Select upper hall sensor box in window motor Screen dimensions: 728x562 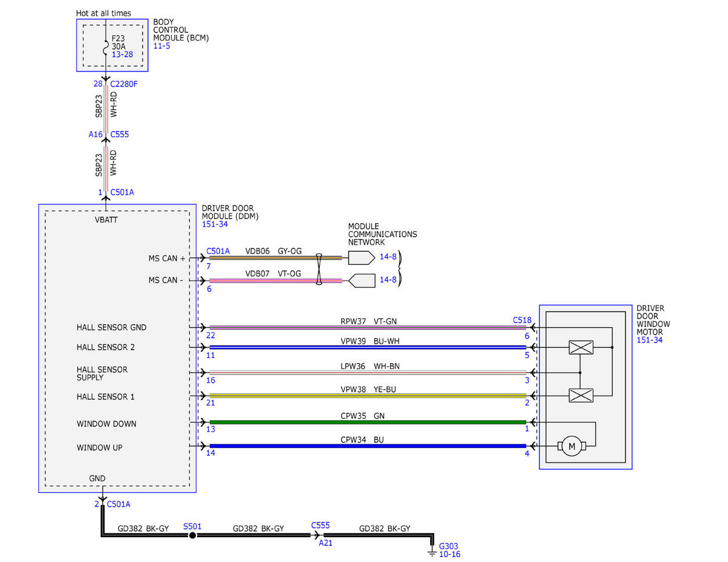(x=581, y=347)
